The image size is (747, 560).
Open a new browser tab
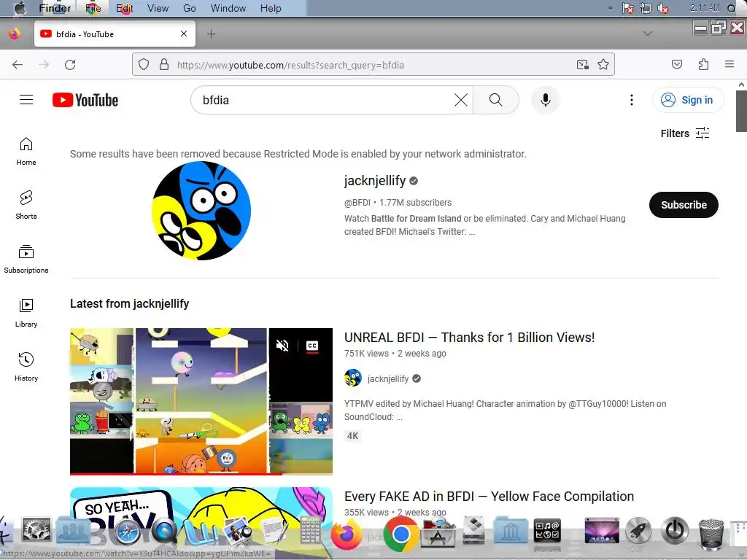tap(211, 34)
